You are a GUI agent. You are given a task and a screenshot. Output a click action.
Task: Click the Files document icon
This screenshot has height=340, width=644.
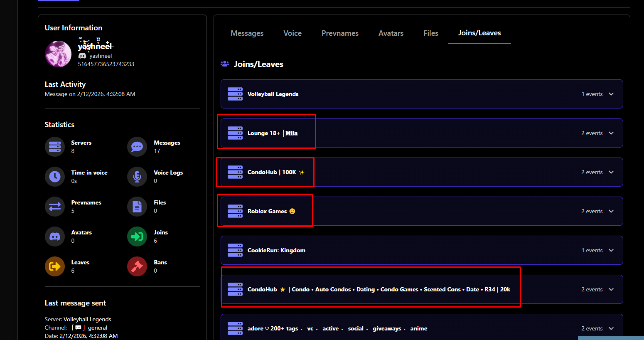(x=137, y=207)
